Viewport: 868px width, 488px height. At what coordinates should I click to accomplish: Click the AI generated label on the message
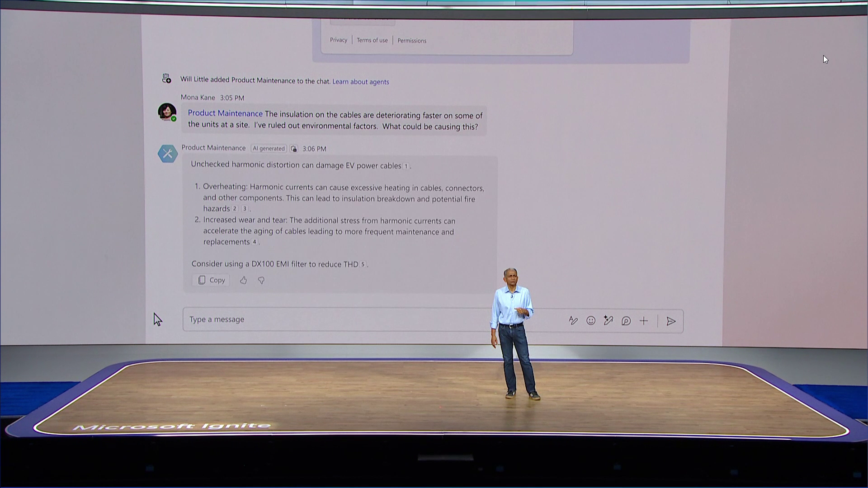(x=269, y=148)
